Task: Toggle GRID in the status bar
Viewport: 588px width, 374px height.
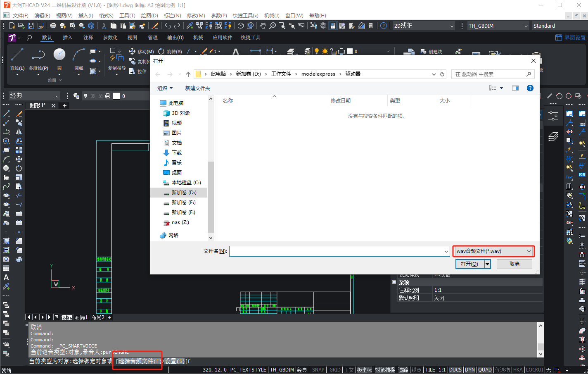Action: (335, 370)
